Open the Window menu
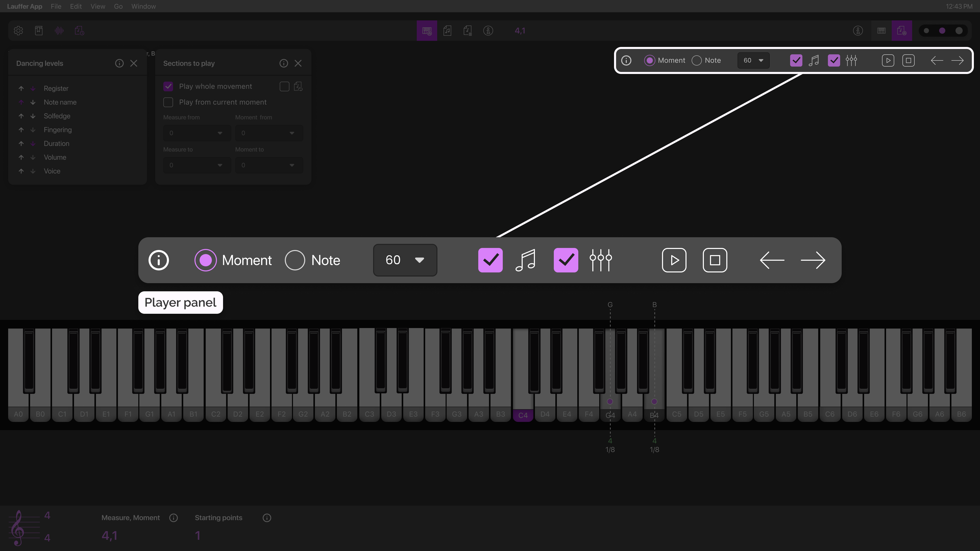 [x=143, y=6]
